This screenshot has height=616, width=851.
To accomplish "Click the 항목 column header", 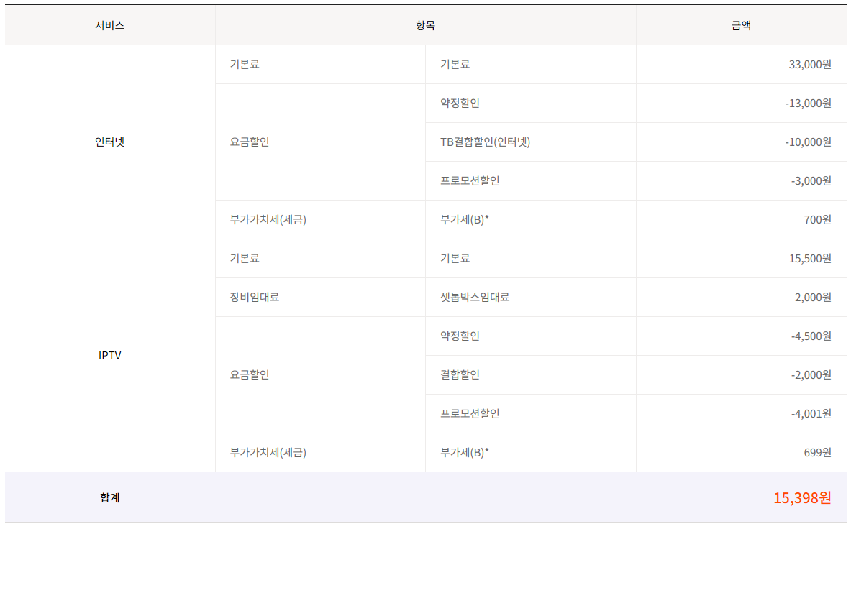I will point(425,25).
